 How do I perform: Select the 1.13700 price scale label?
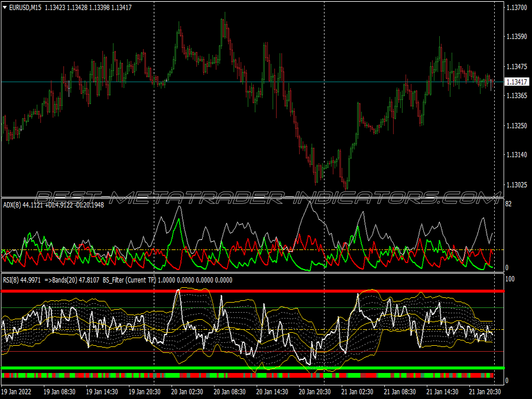(517, 8)
